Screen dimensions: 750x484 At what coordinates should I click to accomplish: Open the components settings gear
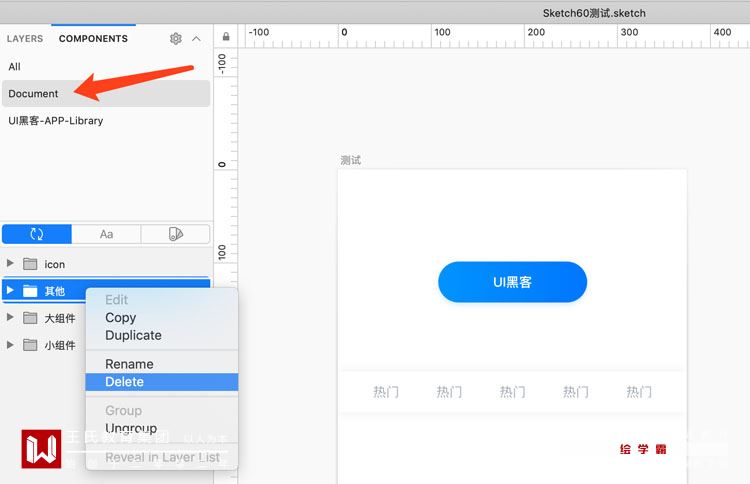tap(176, 39)
